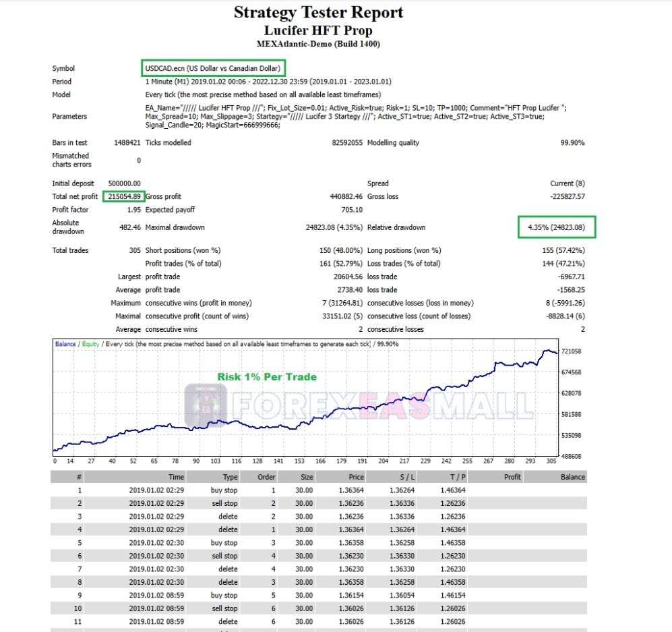Click the Gross profit value 440882.46
Viewport: 672px width, 632px height.
[346, 196]
